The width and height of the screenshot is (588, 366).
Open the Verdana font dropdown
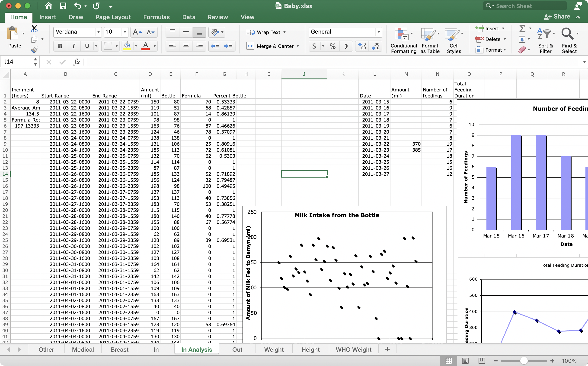click(x=98, y=32)
